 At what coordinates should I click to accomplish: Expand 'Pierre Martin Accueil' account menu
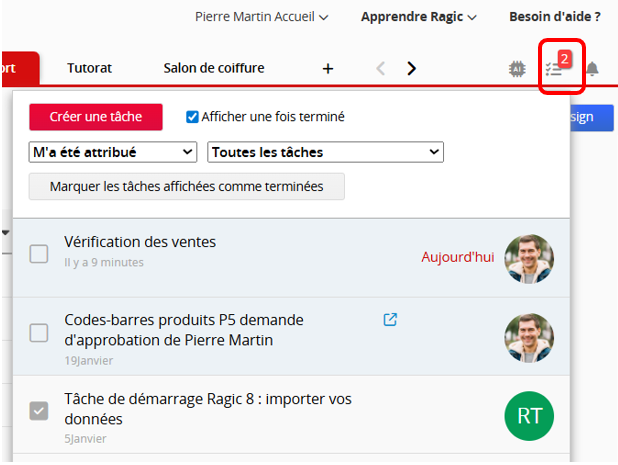point(260,17)
